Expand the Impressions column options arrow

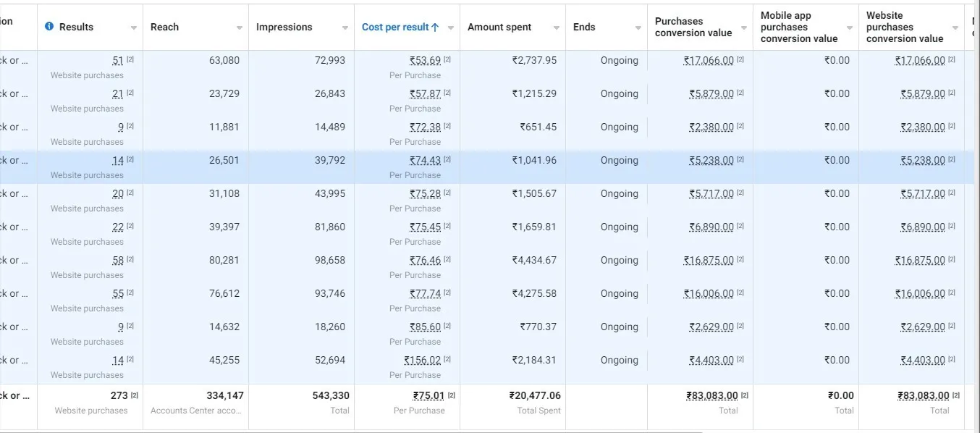pyautogui.click(x=345, y=28)
